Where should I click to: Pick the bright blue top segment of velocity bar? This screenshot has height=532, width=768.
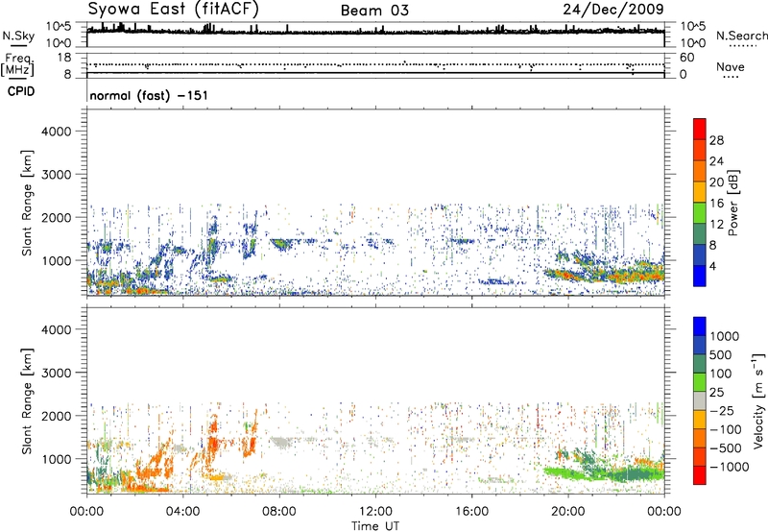pyautogui.click(x=700, y=326)
